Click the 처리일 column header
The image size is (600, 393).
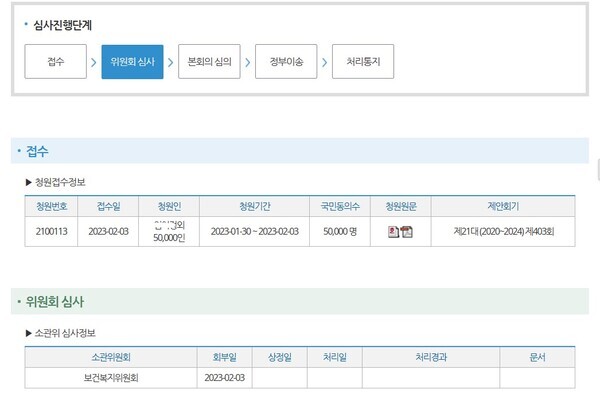pyautogui.click(x=335, y=357)
